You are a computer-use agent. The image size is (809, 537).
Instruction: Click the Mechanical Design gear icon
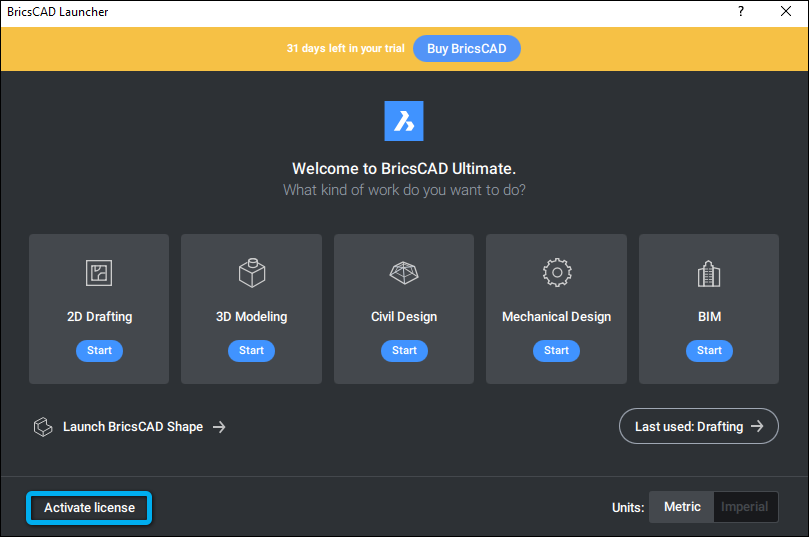[x=557, y=272]
